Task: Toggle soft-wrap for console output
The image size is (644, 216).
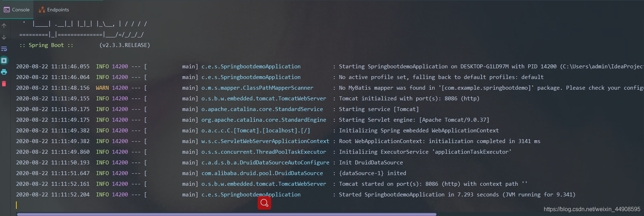Action: click(4, 49)
